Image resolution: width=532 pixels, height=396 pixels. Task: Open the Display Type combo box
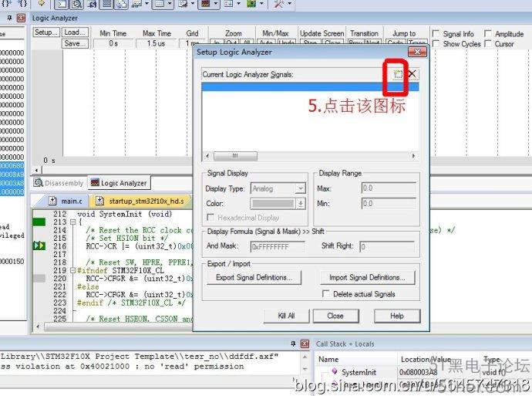tap(278, 188)
